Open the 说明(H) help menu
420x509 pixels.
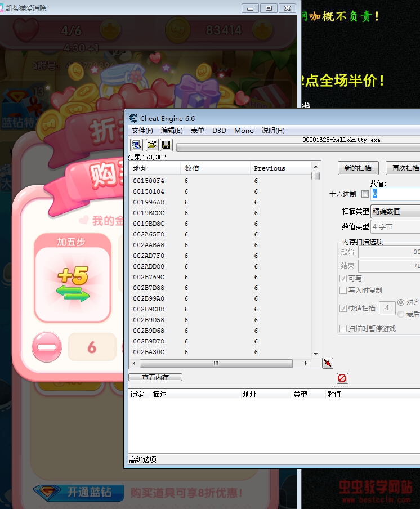tap(273, 131)
